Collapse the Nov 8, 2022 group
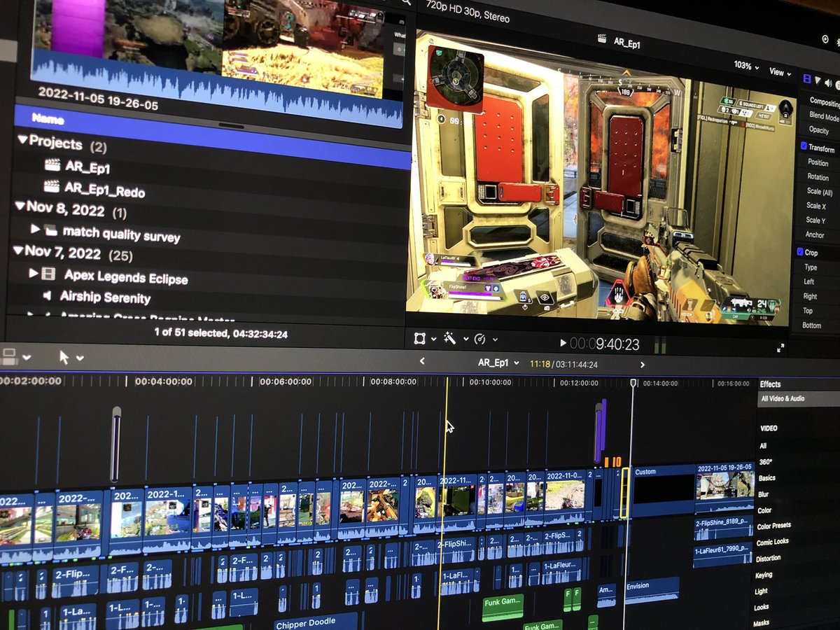This screenshot has height=630, width=840. pos(20,206)
